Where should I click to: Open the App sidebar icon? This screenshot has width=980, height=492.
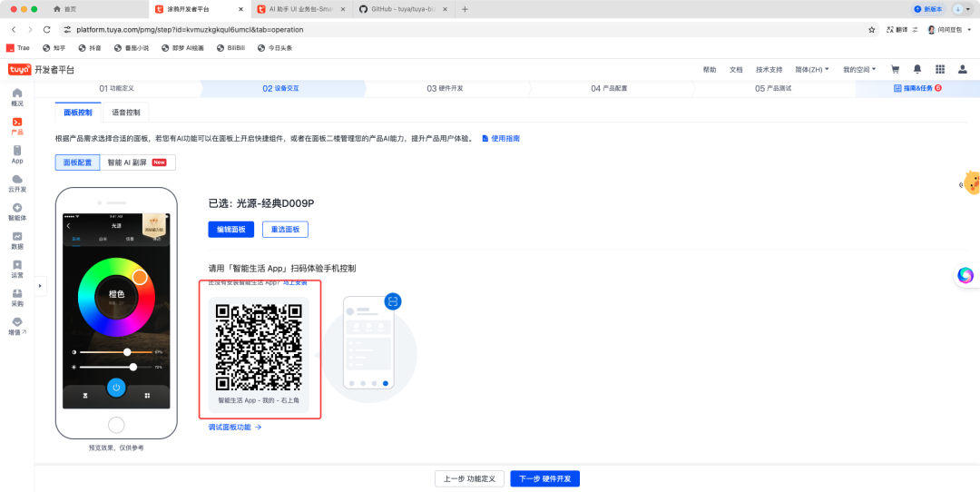click(17, 155)
